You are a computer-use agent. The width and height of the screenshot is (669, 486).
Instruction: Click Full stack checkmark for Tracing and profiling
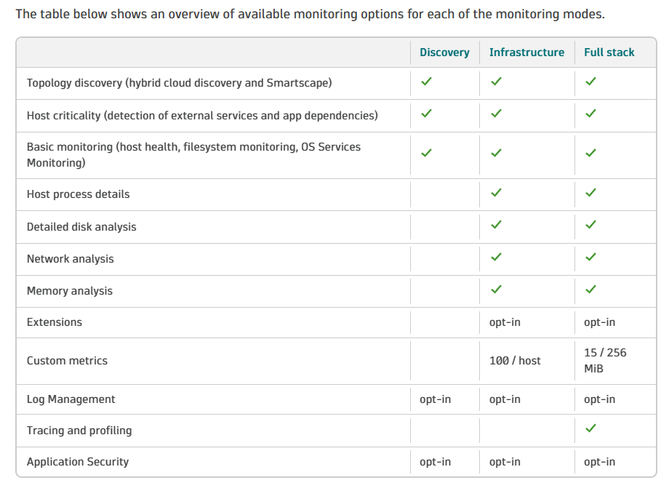click(x=590, y=429)
